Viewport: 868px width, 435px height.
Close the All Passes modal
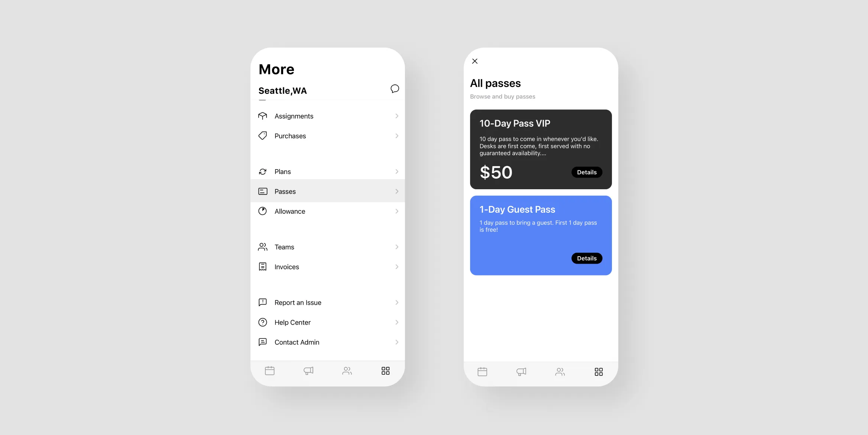[x=475, y=61]
